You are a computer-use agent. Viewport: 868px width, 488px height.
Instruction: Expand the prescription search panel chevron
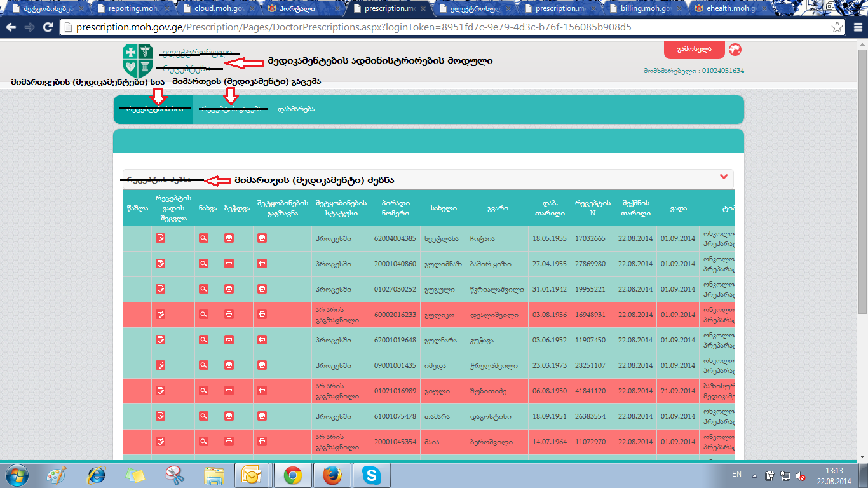click(723, 177)
